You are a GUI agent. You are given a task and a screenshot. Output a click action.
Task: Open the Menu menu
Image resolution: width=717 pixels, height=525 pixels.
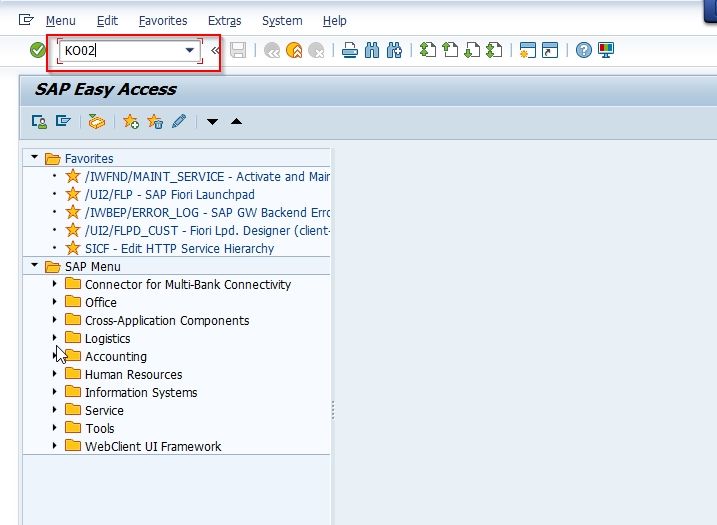(61, 21)
